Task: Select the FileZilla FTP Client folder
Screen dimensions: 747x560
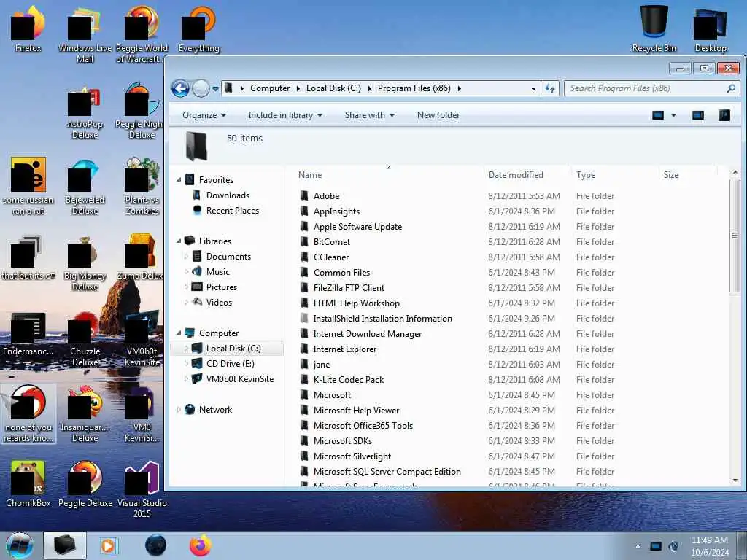Action: [349, 287]
